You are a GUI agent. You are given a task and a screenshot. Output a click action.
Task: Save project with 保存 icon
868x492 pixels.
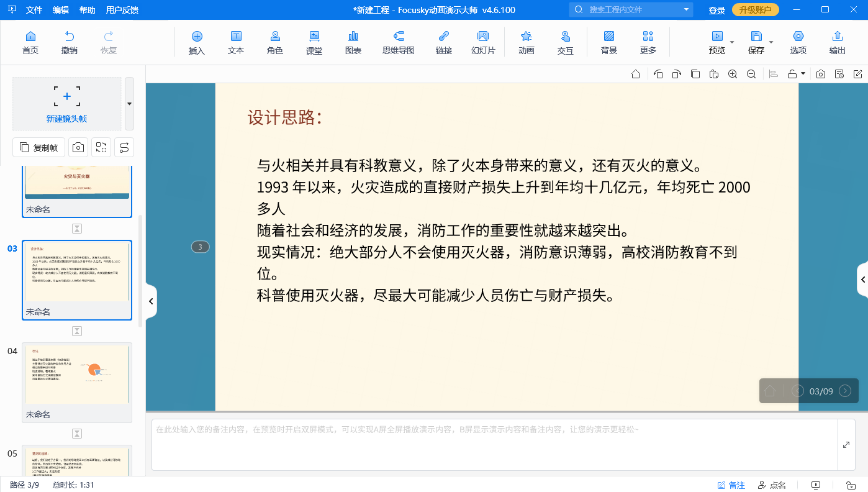point(756,42)
